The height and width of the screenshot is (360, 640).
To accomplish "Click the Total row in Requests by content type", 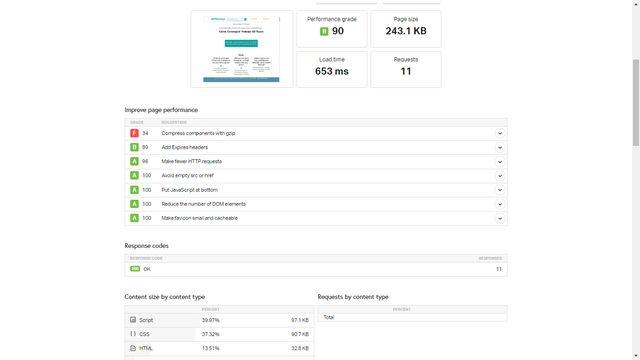I will click(413, 317).
